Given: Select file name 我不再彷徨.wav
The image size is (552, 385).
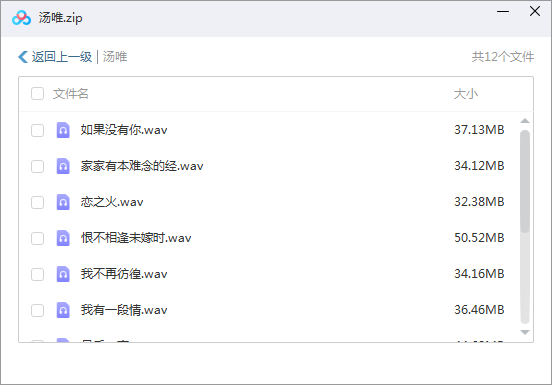Looking at the screenshot, I should tap(124, 274).
